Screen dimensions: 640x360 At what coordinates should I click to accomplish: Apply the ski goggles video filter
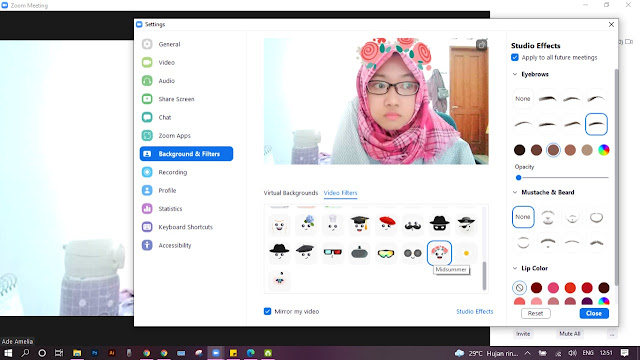coord(386,253)
